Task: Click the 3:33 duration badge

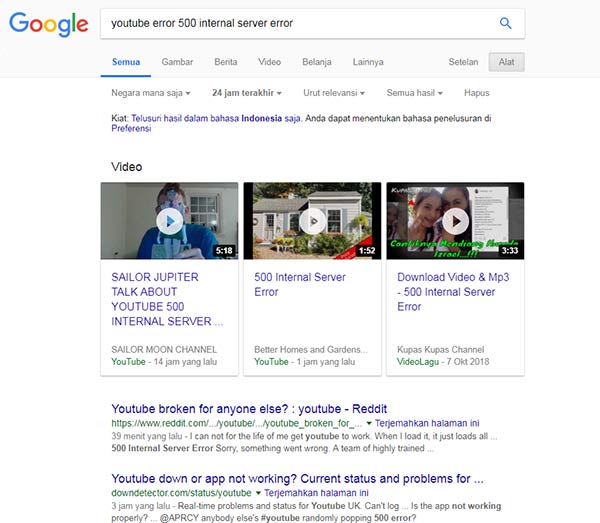Action: coord(510,251)
